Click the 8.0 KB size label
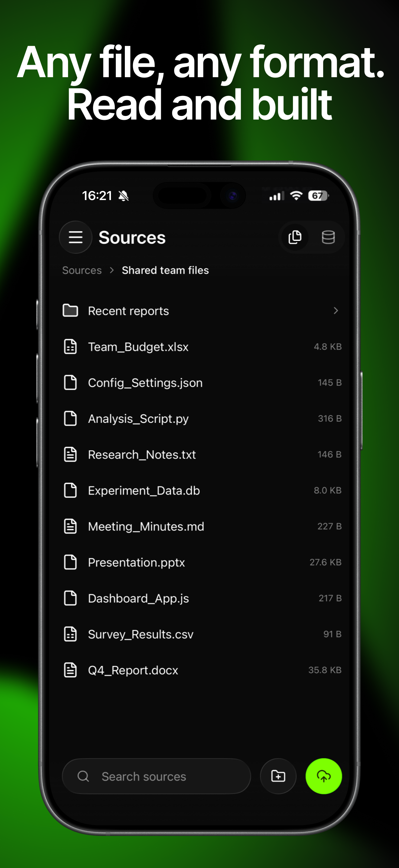Viewport: 399px width, 868px height. pyautogui.click(x=328, y=490)
